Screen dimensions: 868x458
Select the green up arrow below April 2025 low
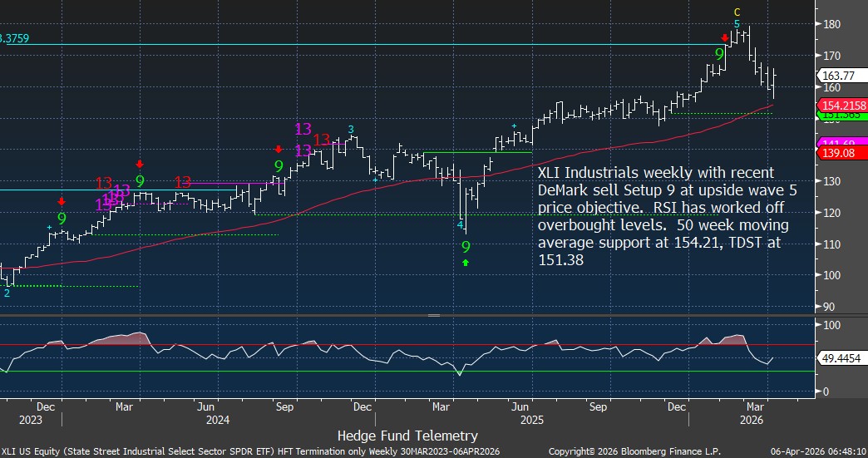point(466,263)
